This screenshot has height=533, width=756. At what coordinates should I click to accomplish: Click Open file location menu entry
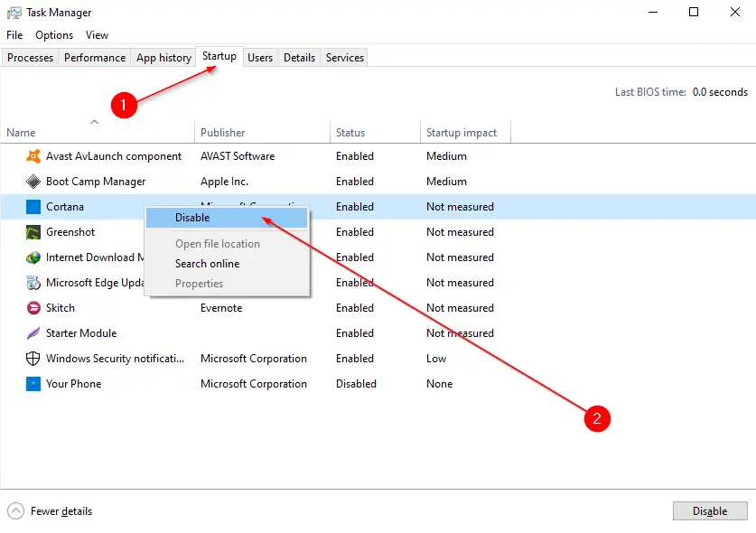[x=227, y=244]
